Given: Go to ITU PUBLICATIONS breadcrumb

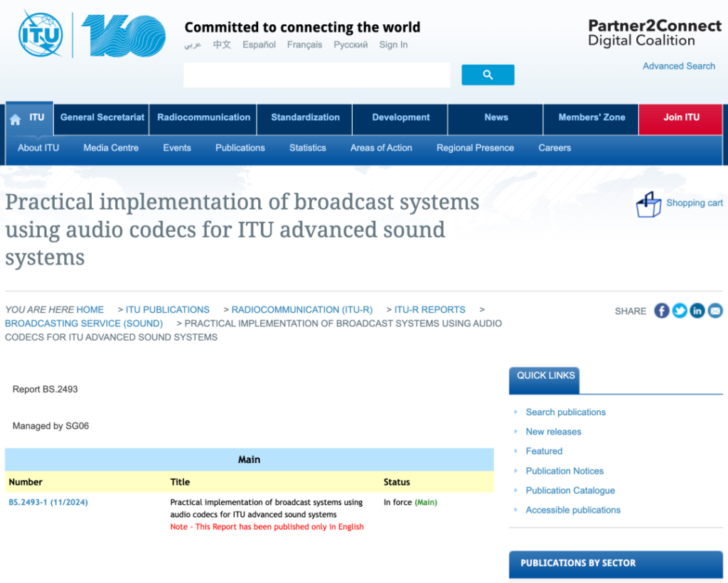Looking at the screenshot, I should 168,309.
